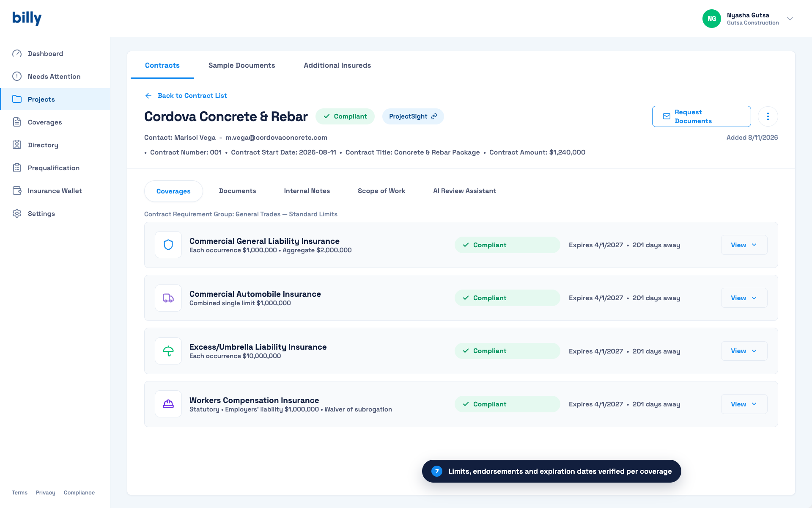
Task: Click the hard hat icon for Workers Compensation
Action: pos(168,404)
